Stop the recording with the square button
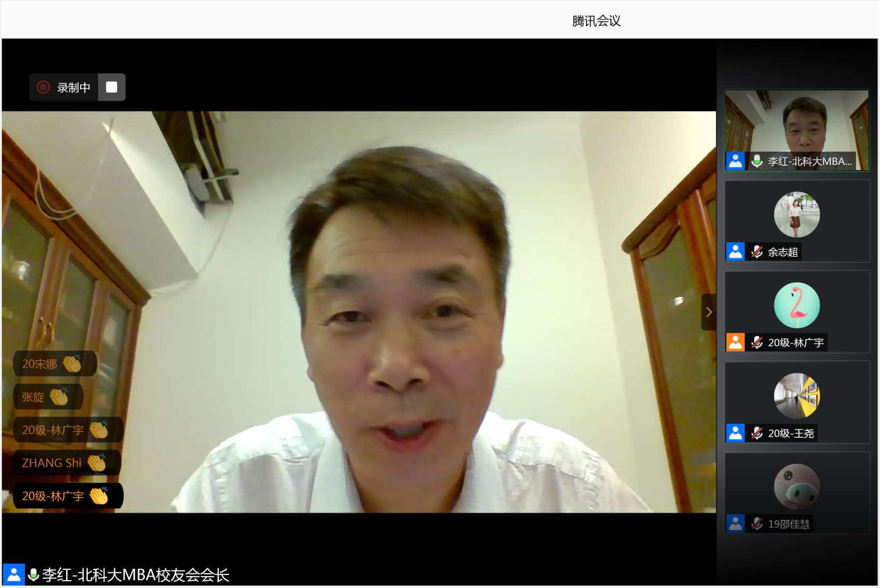This screenshot has width=880, height=588. pyautogui.click(x=112, y=87)
